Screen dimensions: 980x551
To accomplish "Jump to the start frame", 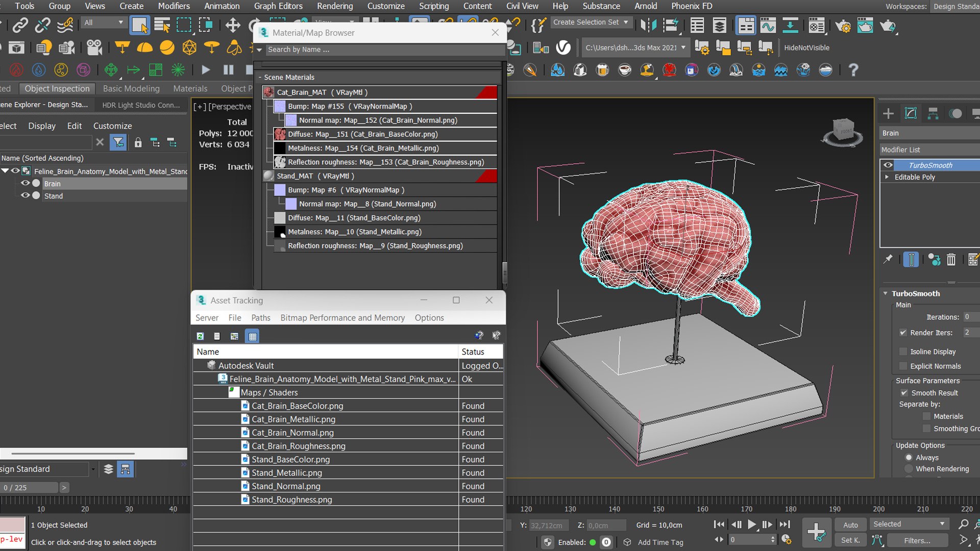I will coord(719,524).
